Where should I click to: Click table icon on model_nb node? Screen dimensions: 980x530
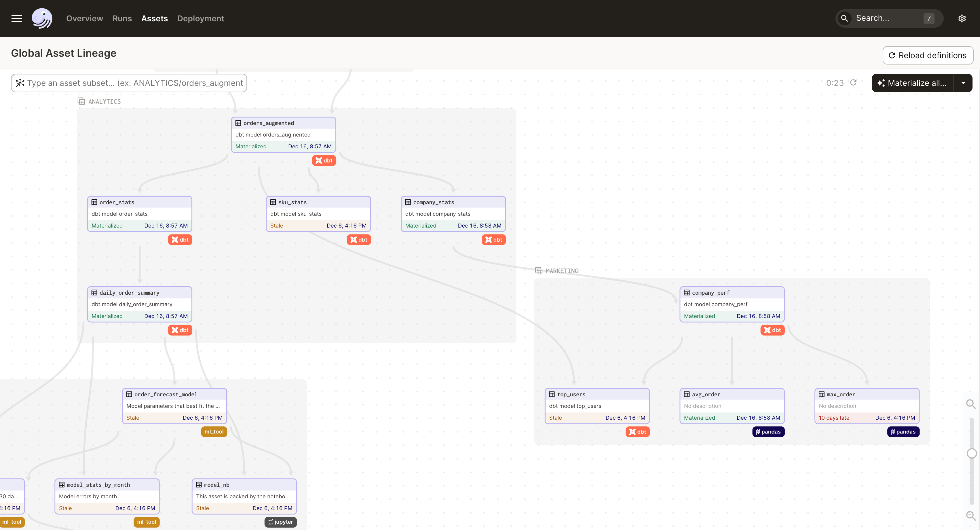(199, 485)
